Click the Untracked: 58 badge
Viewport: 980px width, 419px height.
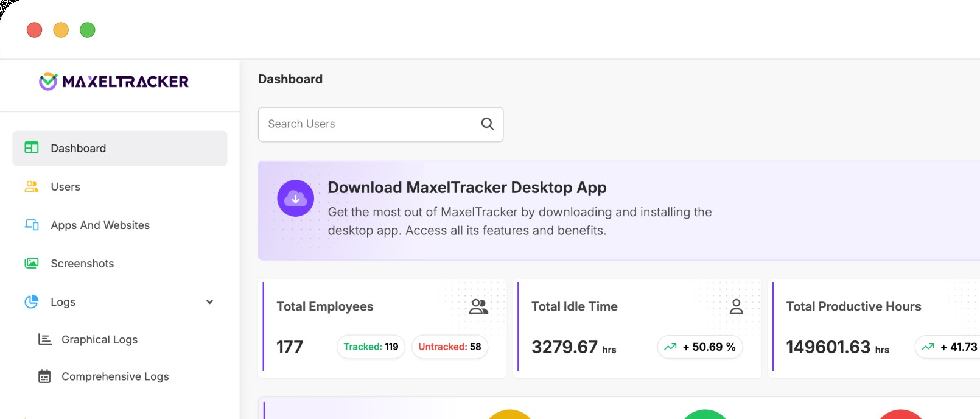(449, 347)
